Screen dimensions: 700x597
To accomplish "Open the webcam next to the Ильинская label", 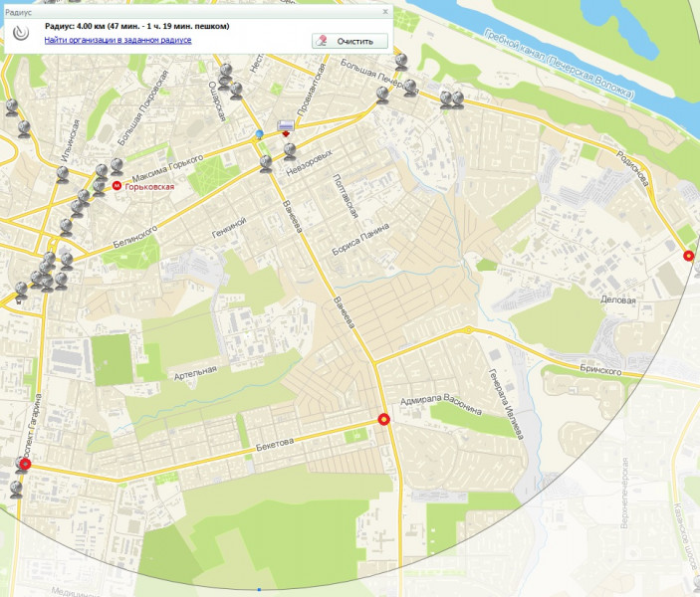I will tap(63, 174).
